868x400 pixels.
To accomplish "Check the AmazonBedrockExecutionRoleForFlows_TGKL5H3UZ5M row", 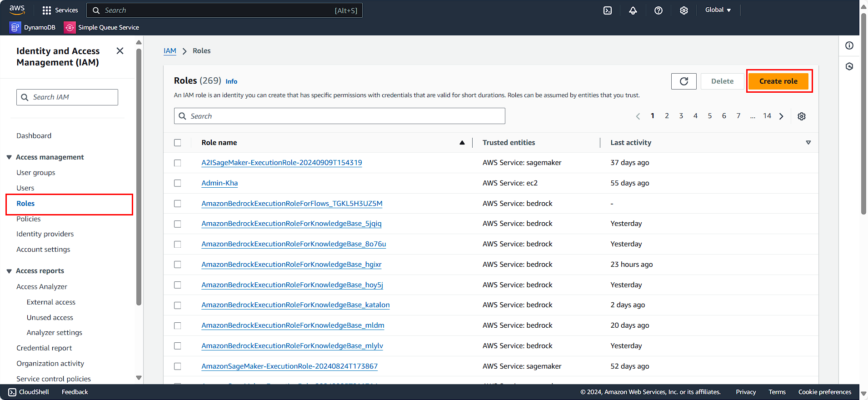I will pos(178,204).
